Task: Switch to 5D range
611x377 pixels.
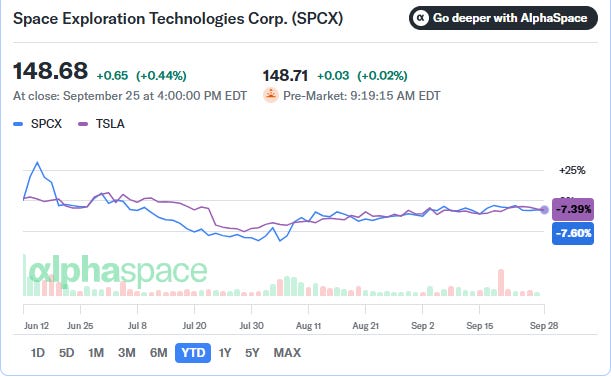Action: (x=67, y=353)
